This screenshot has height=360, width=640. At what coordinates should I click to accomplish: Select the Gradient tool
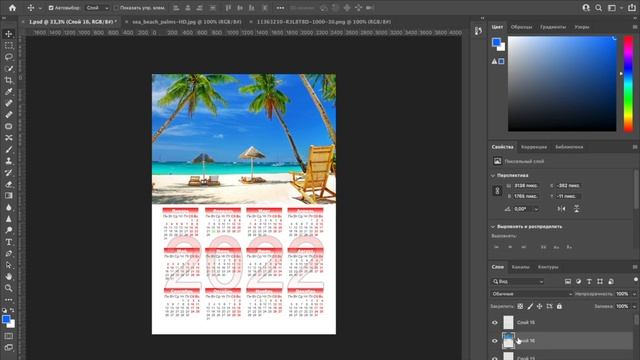[x=9, y=196]
